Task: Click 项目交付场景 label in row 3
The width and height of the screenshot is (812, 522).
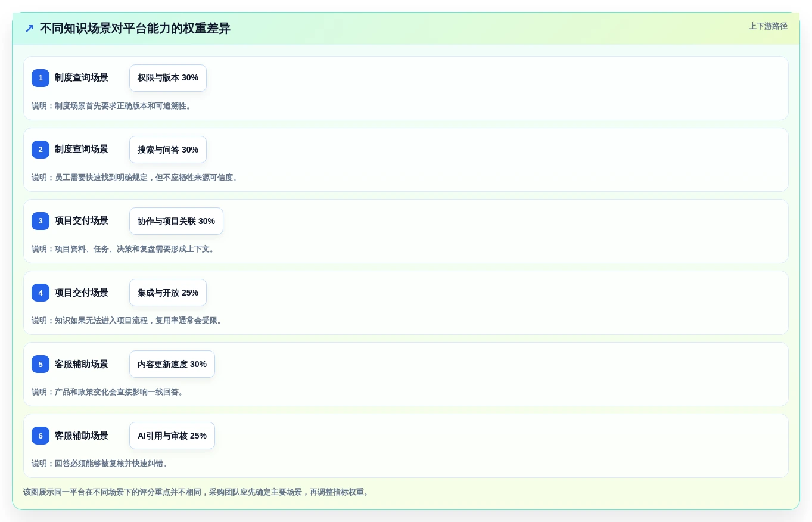Action: point(82,221)
